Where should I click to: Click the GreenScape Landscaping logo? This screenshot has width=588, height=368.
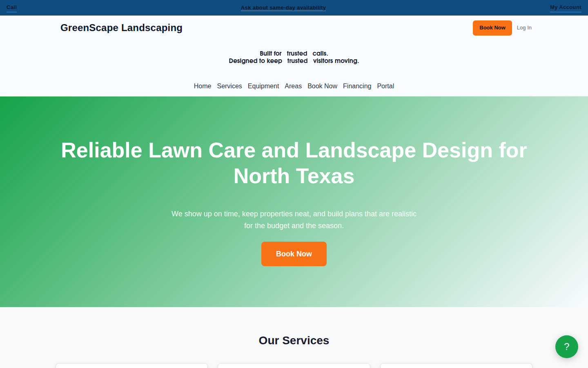121,28
